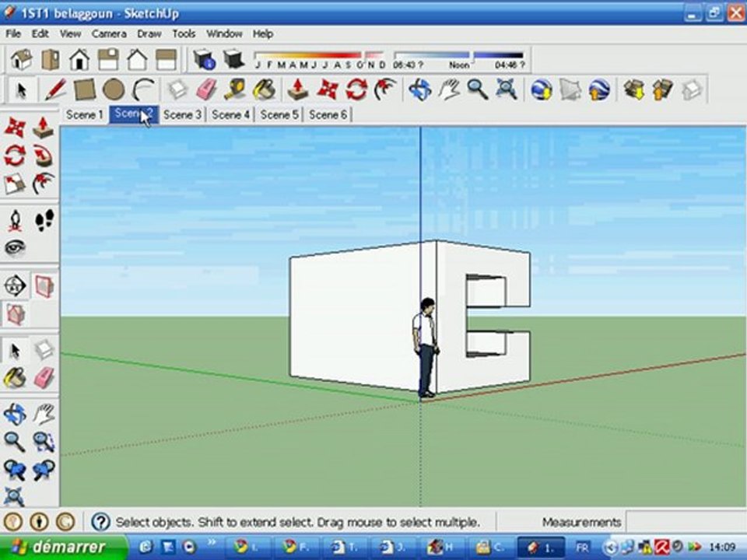Switch to Top standard view
Image resolution: width=747 pixels, height=560 pixels.
51,60
